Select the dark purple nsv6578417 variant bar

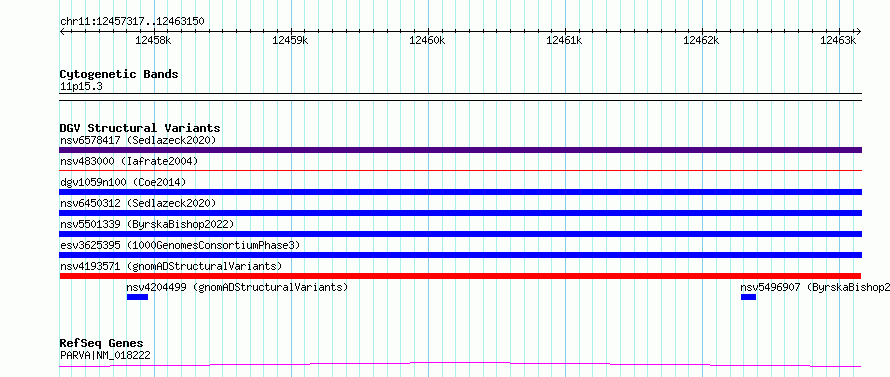click(x=460, y=150)
